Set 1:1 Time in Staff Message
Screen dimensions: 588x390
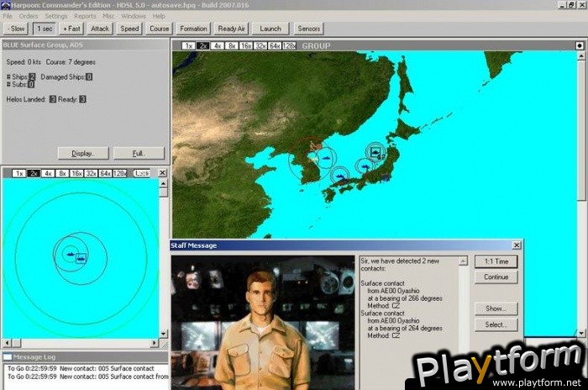coord(496,261)
